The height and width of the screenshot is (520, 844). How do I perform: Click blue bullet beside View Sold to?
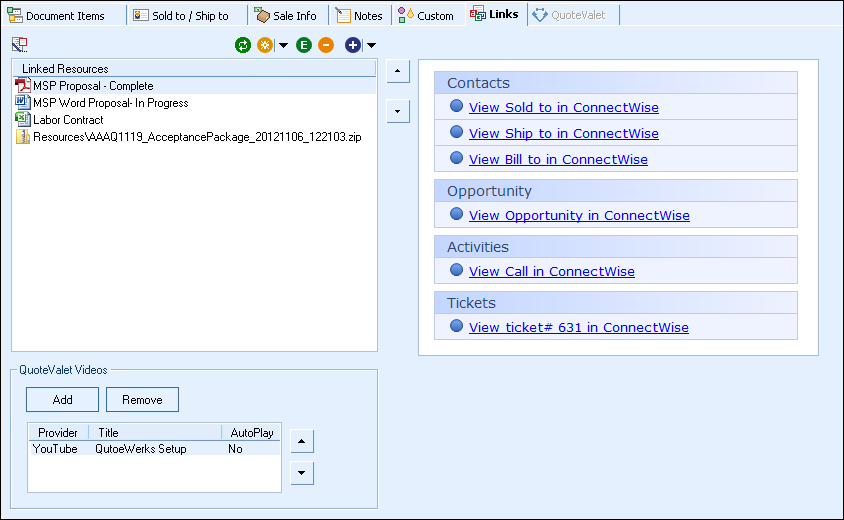click(456, 106)
